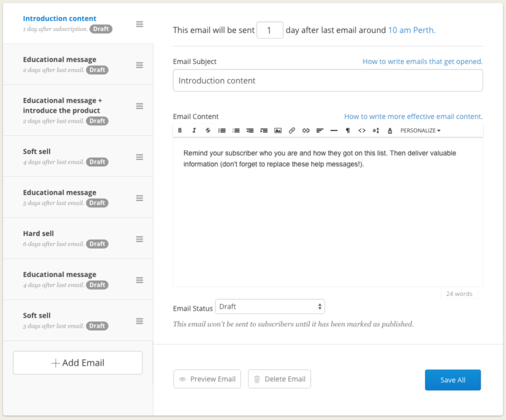Attach a file using paperclip icon
The image size is (506, 420).
291,130
